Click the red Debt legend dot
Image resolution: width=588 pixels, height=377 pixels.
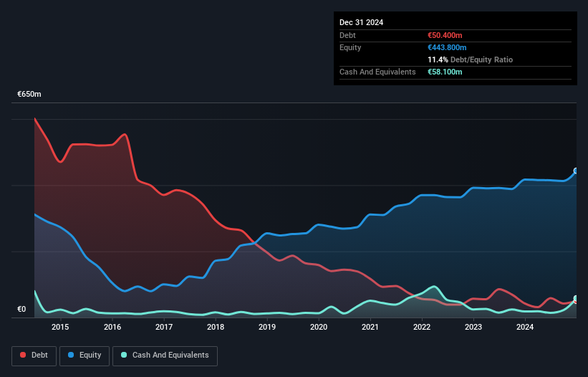pyautogui.click(x=23, y=355)
